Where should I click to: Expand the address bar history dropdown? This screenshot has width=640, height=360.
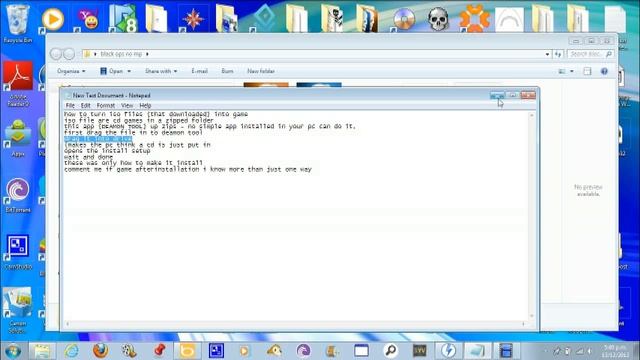(x=547, y=54)
